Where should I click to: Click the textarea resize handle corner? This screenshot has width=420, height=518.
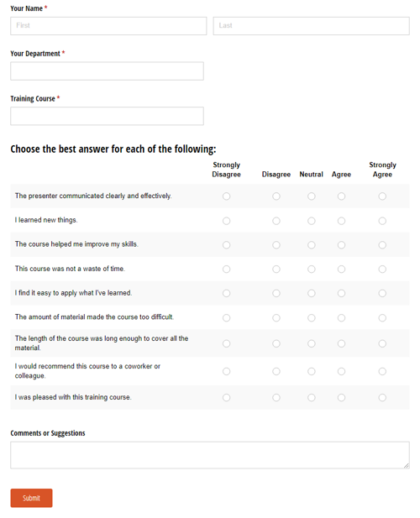click(407, 465)
